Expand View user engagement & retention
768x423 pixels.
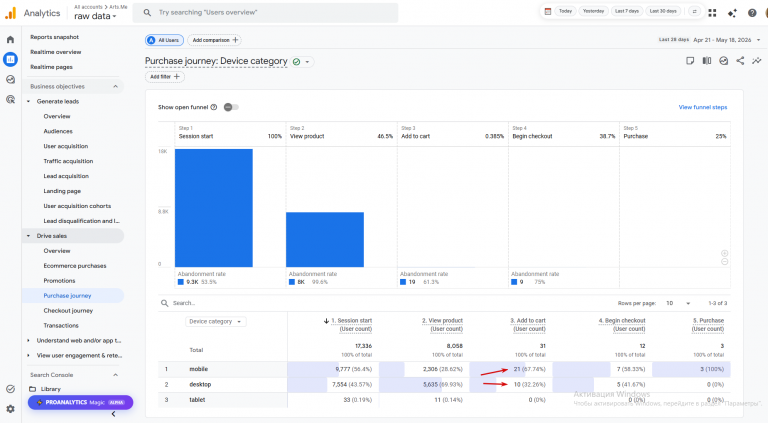28,355
